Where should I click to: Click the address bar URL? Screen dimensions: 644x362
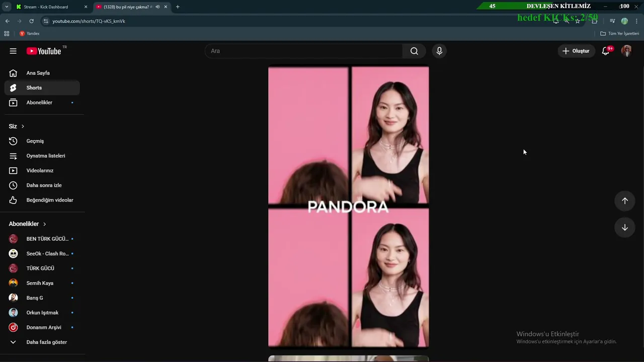pos(89,21)
